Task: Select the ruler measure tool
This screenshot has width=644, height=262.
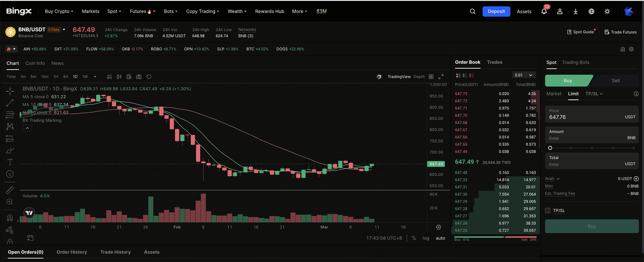Action: 10,190
